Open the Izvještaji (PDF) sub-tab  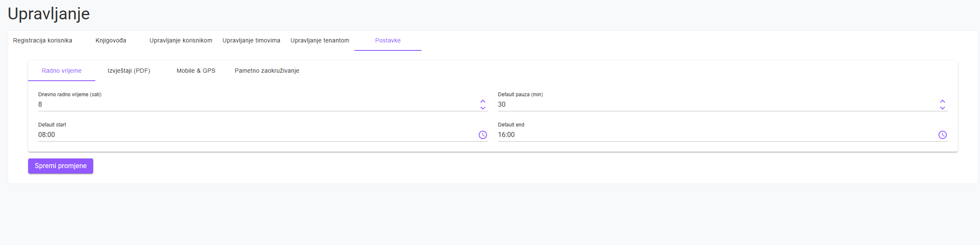pos(128,71)
